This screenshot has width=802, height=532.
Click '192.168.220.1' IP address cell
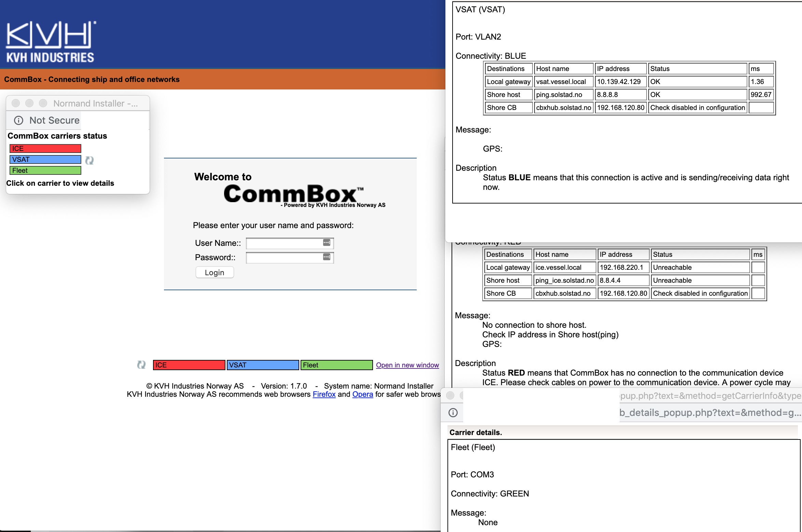click(x=623, y=267)
